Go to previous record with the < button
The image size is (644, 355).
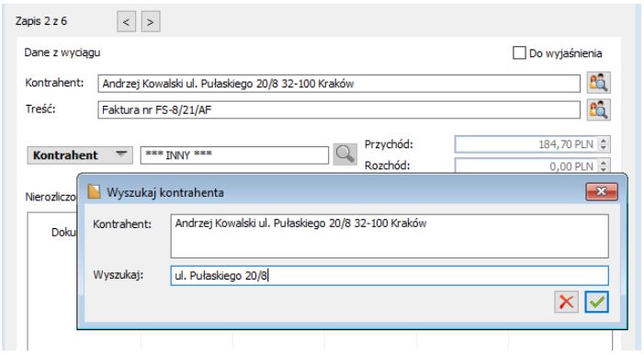pyautogui.click(x=126, y=22)
